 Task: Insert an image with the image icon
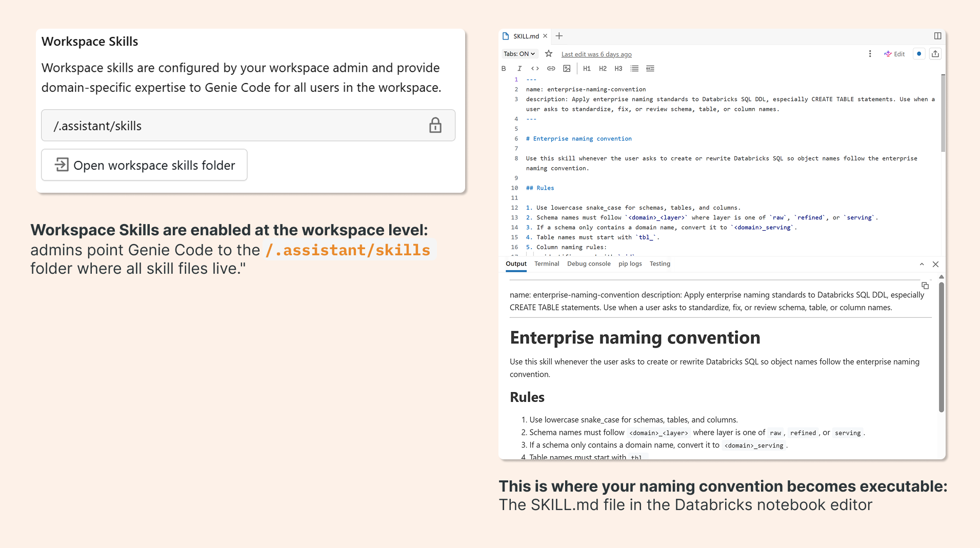[x=567, y=69]
